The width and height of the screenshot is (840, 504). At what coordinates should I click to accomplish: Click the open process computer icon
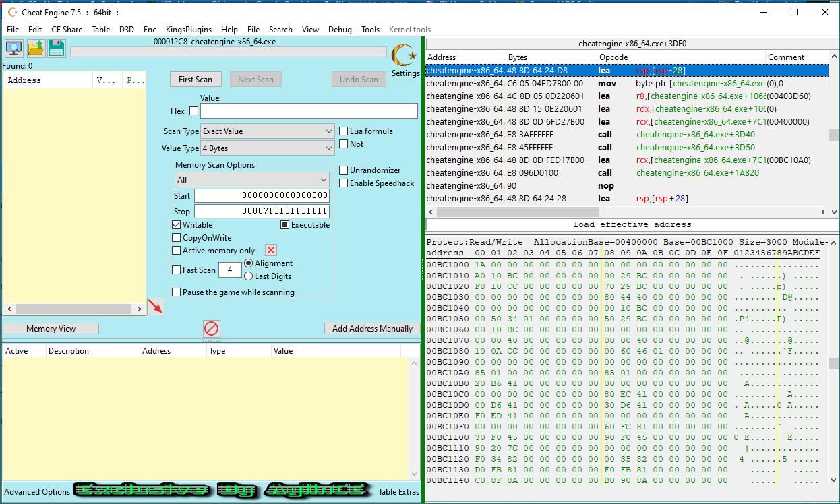pos(13,49)
